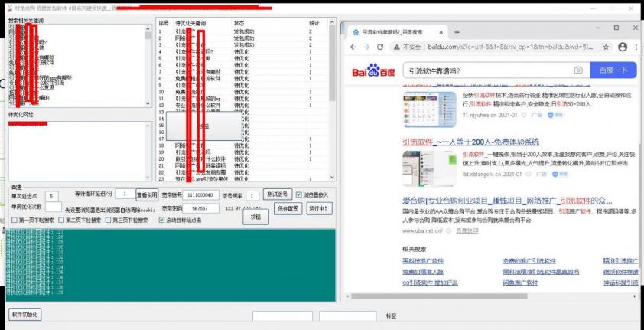Click the 统计 column header
This screenshot has width=644, height=330.
pos(314,24)
